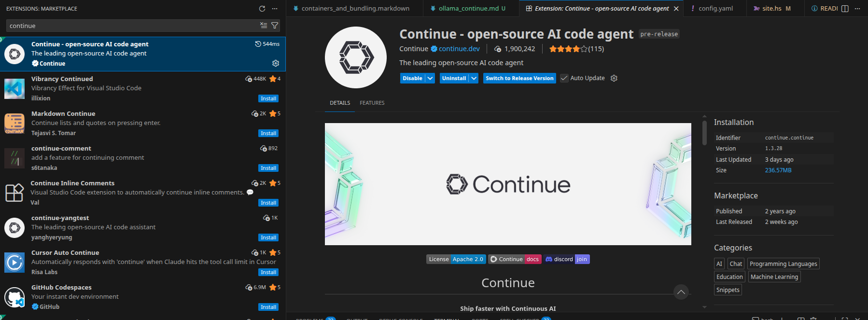Install the GitHub Codespaces extension

click(x=268, y=307)
